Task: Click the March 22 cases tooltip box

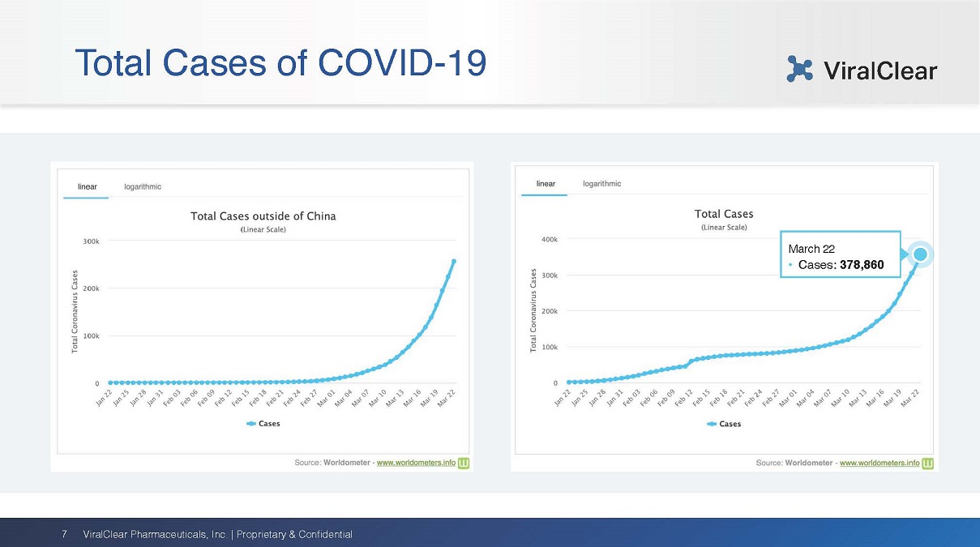Action: [x=840, y=257]
